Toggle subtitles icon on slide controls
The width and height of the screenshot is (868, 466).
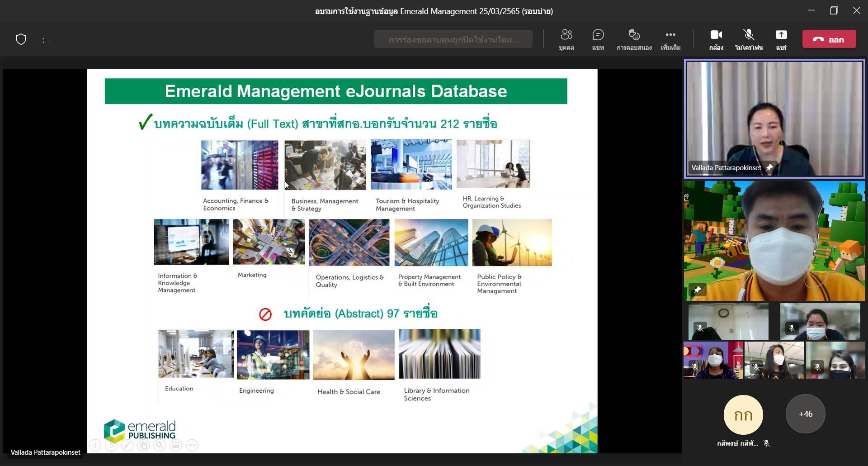coord(176,446)
